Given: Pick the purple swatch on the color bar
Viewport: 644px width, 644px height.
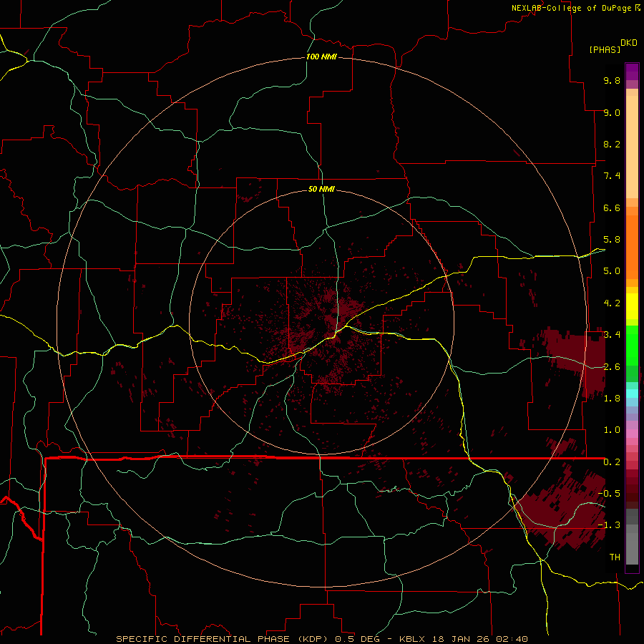Looking at the screenshot, I should pos(632,72).
